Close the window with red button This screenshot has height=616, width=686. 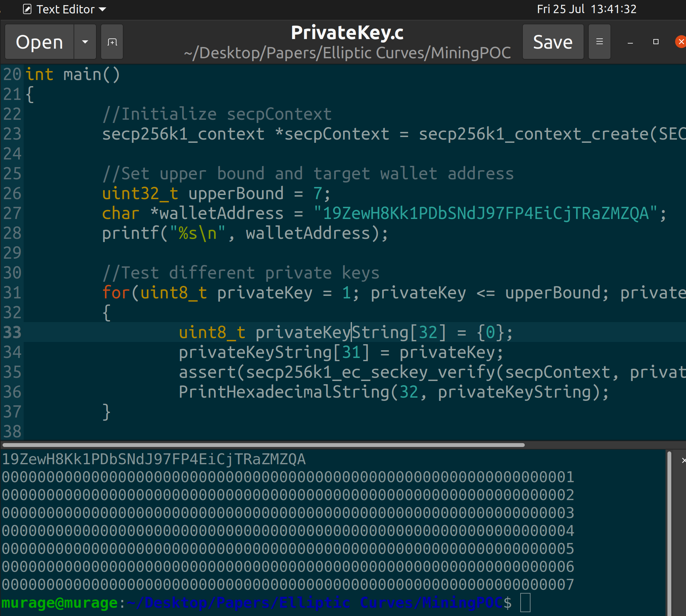pos(681,42)
